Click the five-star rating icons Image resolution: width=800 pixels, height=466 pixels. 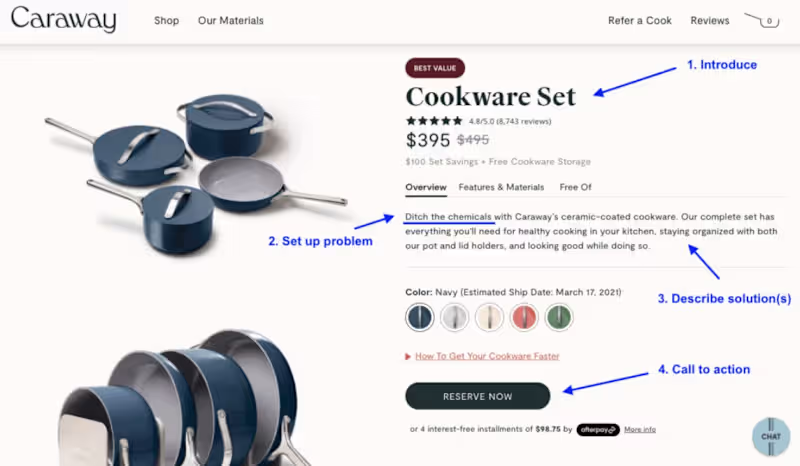click(x=434, y=121)
